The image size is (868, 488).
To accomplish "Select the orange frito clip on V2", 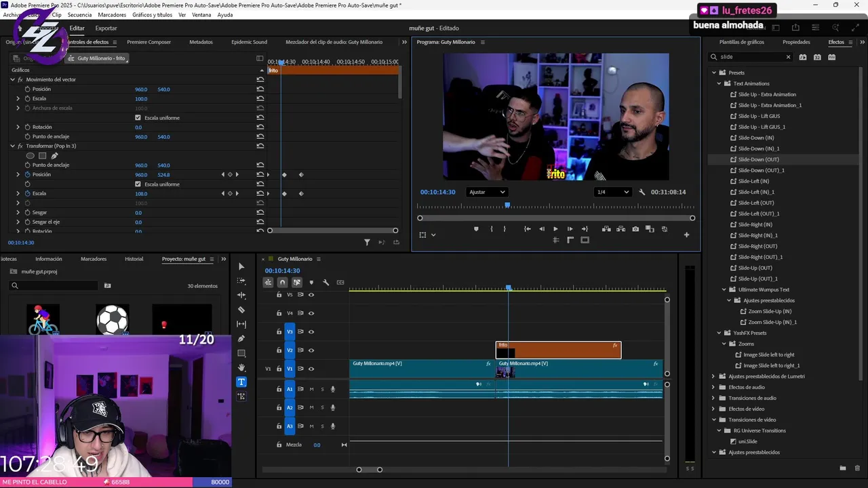I will 558,350.
